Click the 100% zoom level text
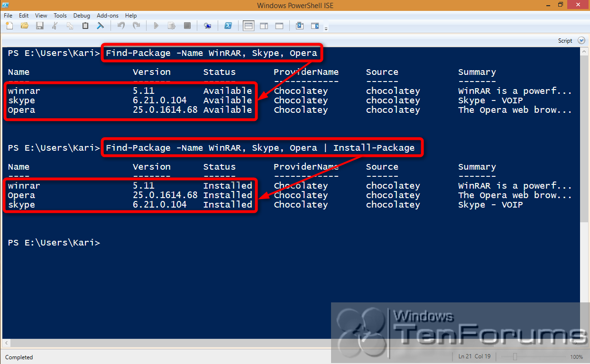 pyautogui.click(x=576, y=356)
